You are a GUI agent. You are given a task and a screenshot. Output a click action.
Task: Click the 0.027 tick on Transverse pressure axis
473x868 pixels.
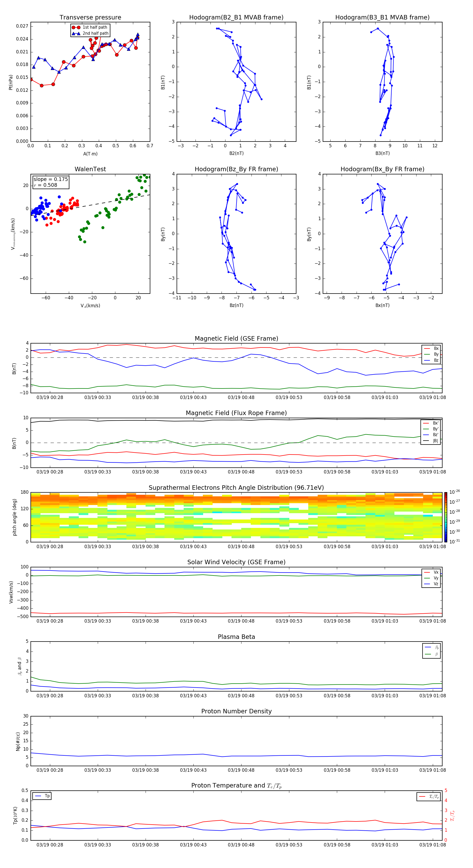pos(22,26)
